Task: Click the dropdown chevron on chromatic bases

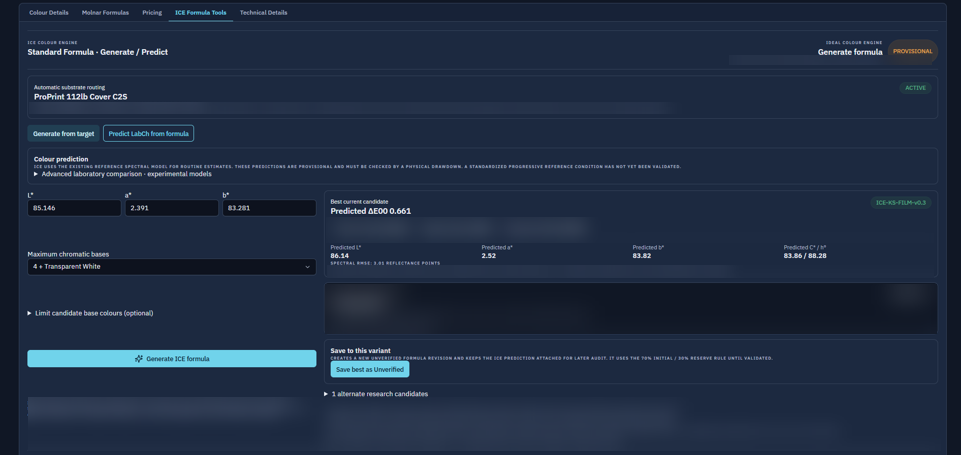Action: (x=307, y=267)
